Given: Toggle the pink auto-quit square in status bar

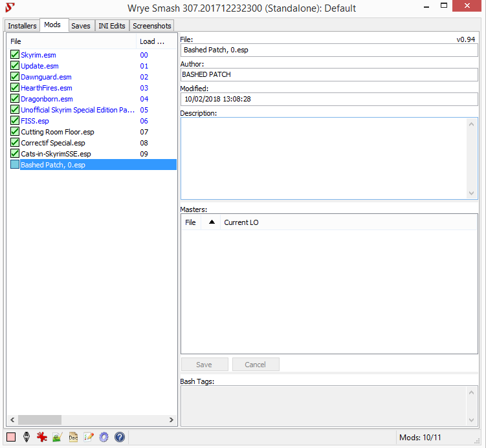Looking at the screenshot, I should (x=10, y=437).
